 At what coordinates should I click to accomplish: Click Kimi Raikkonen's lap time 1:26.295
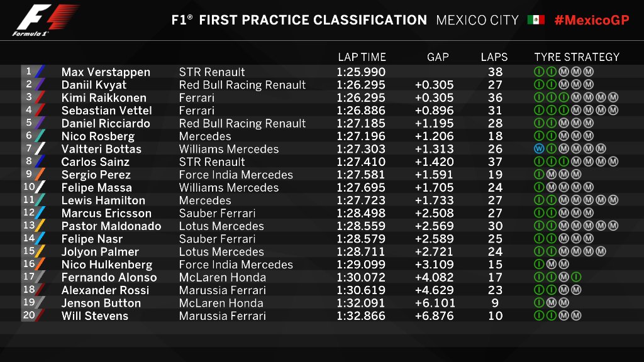pyautogui.click(x=361, y=98)
